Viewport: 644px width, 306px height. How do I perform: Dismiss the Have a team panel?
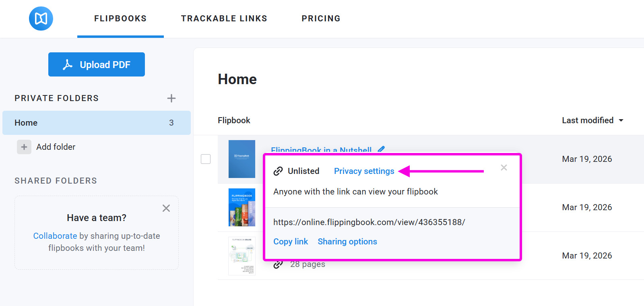166,208
